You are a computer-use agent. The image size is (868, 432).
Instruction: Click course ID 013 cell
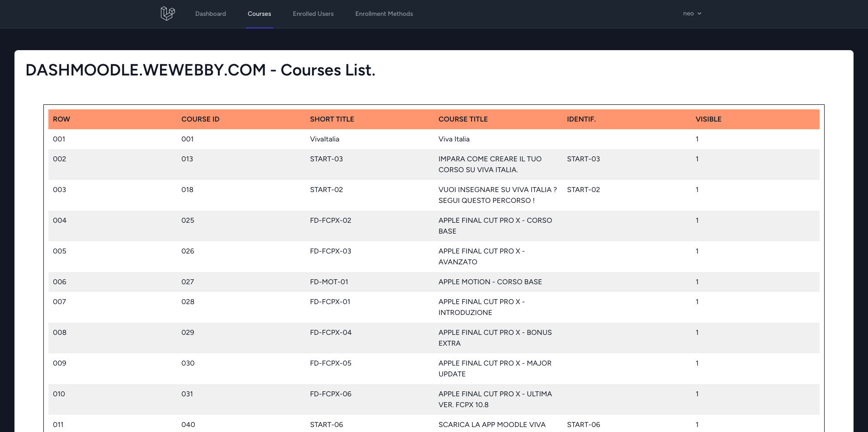(x=187, y=159)
